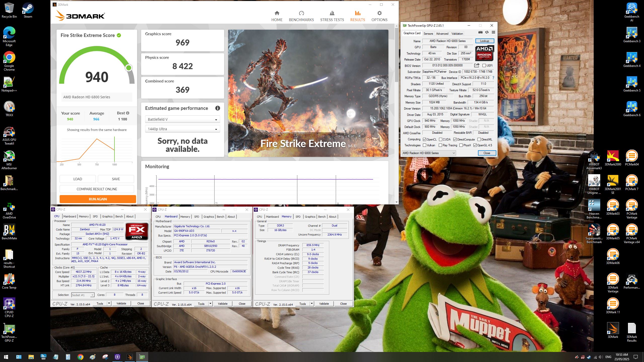Click Fire Strike Extreme preview image
Image resolution: width=644 pixels, height=362 pixels.
308,93
